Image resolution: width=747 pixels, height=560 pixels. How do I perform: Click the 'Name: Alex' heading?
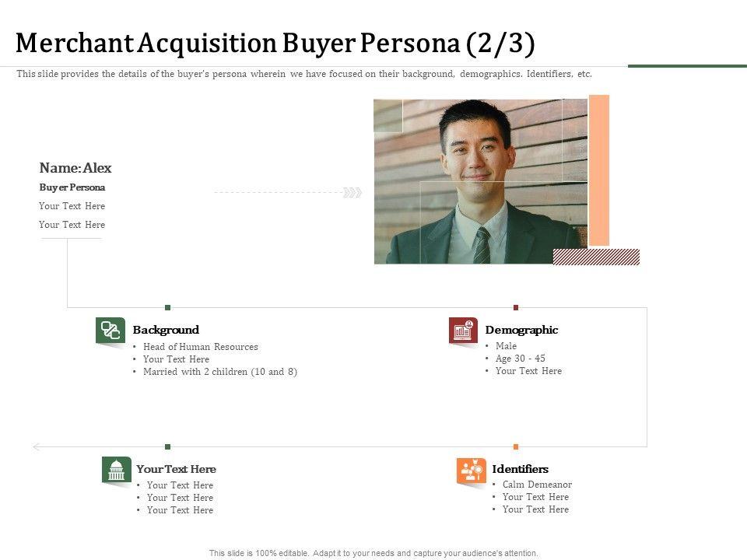pyautogui.click(x=75, y=168)
